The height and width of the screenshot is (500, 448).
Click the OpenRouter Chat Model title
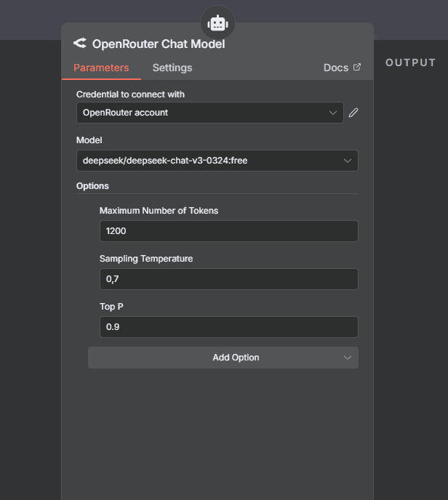coord(159,44)
